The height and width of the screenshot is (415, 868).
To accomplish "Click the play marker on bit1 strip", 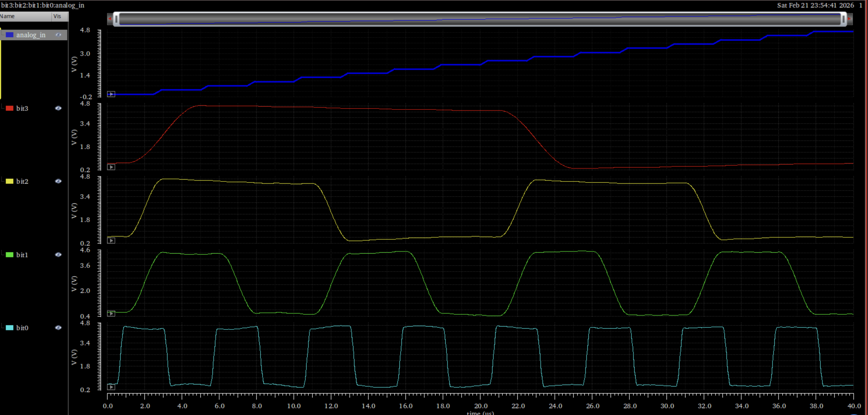I will click(111, 314).
